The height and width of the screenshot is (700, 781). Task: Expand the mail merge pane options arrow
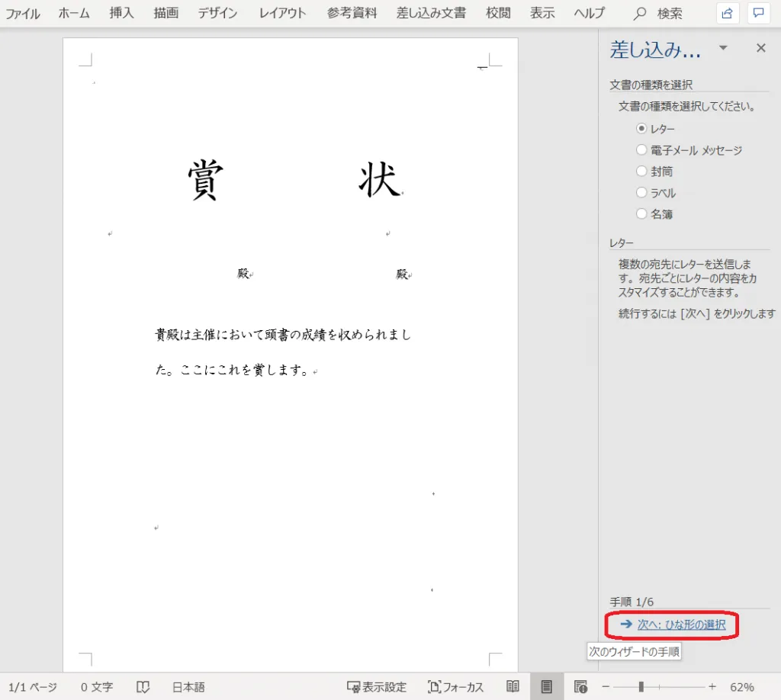723,48
